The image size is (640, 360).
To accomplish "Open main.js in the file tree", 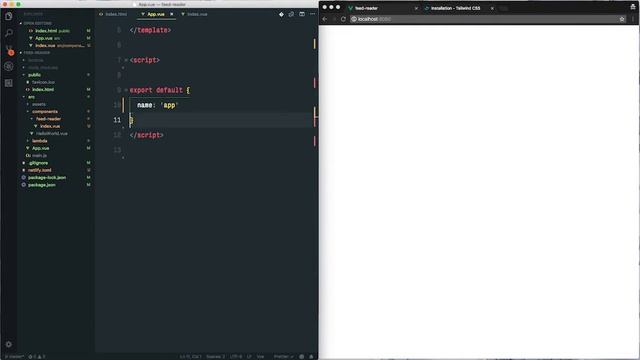I will point(39,156).
